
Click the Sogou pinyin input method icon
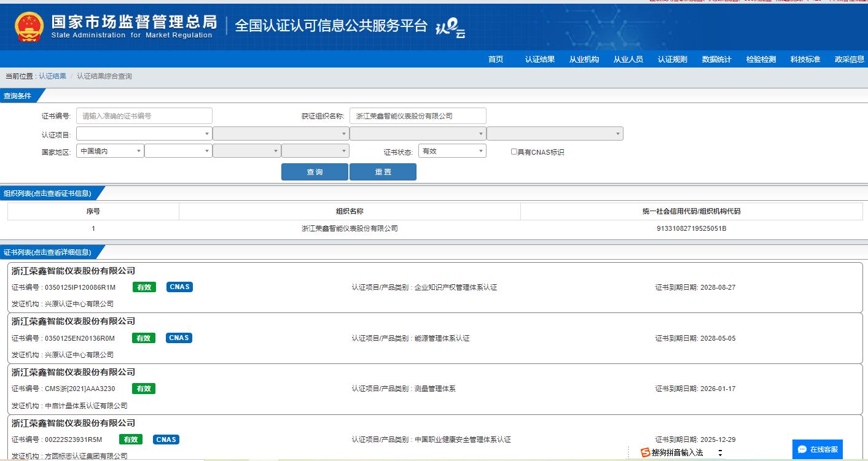click(x=645, y=452)
